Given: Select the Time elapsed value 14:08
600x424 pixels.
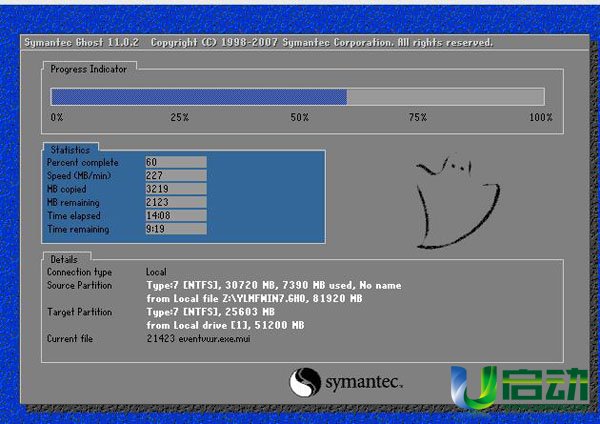Looking at the screenshot, I should 176,216.
